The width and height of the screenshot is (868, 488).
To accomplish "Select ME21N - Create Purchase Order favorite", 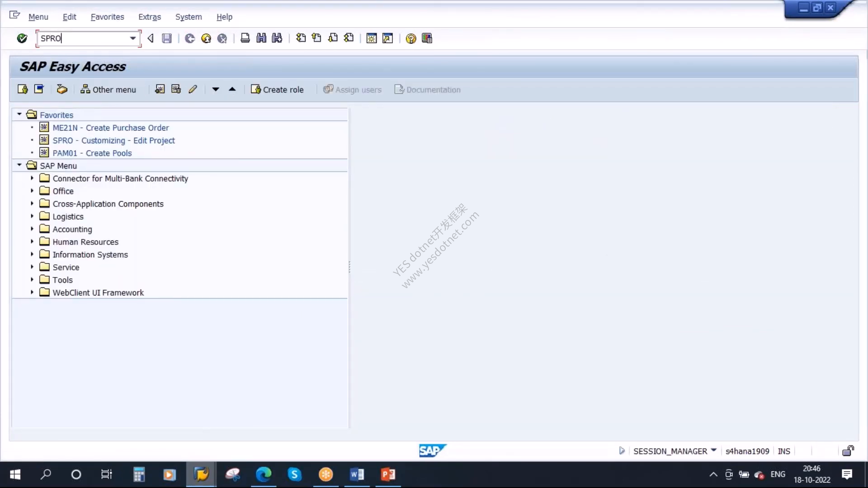I will click(111, 128).
